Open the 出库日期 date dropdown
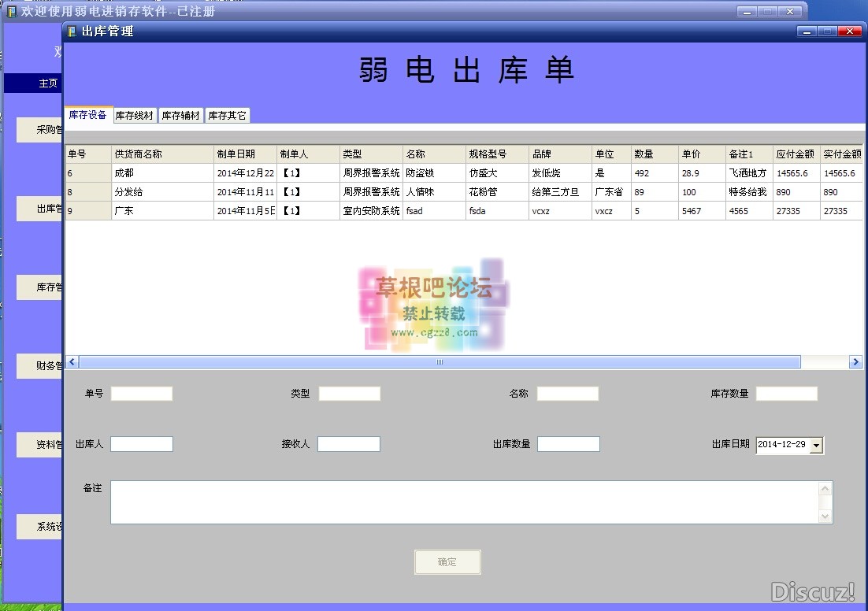868x611 pixels. point(818,445)
